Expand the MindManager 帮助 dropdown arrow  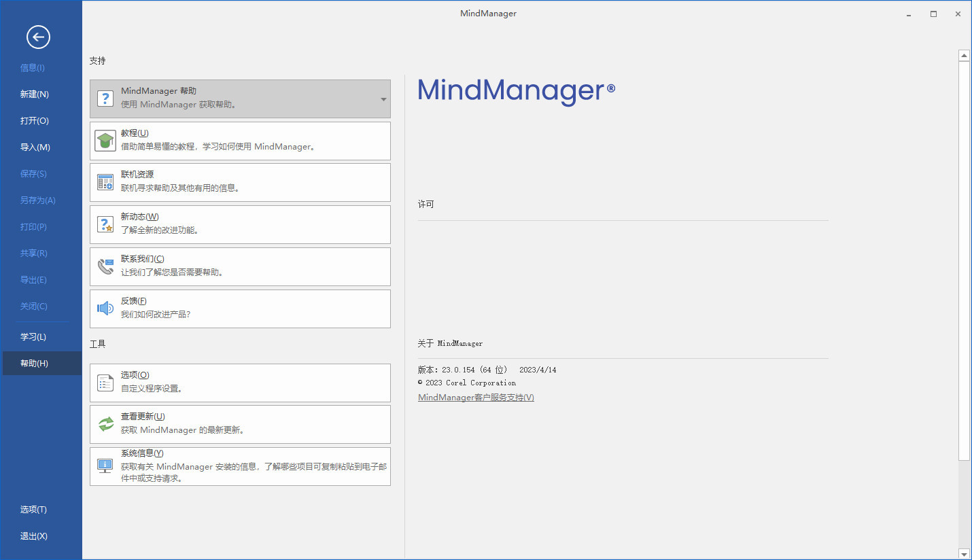click(x=383, y=99)
